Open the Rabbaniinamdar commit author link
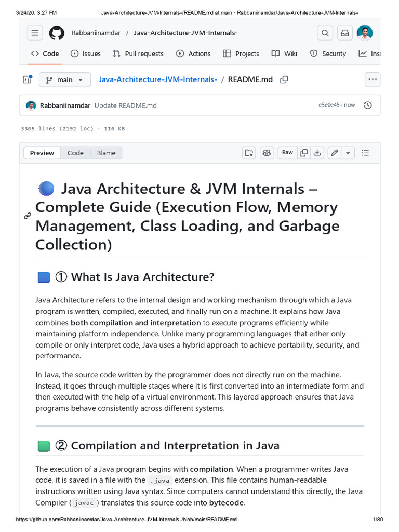The height and width of the screenshot is (532, 399). (65, 105)
